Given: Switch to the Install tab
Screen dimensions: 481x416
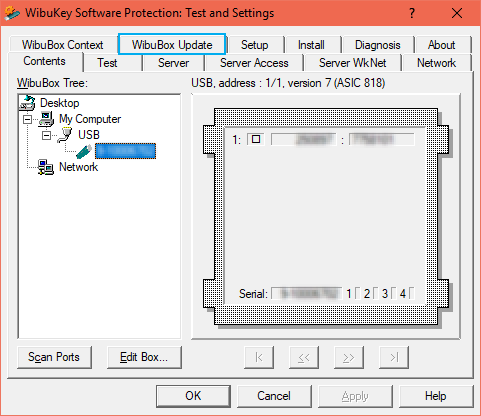Looking at the screenshot, I should pos(311,45).
